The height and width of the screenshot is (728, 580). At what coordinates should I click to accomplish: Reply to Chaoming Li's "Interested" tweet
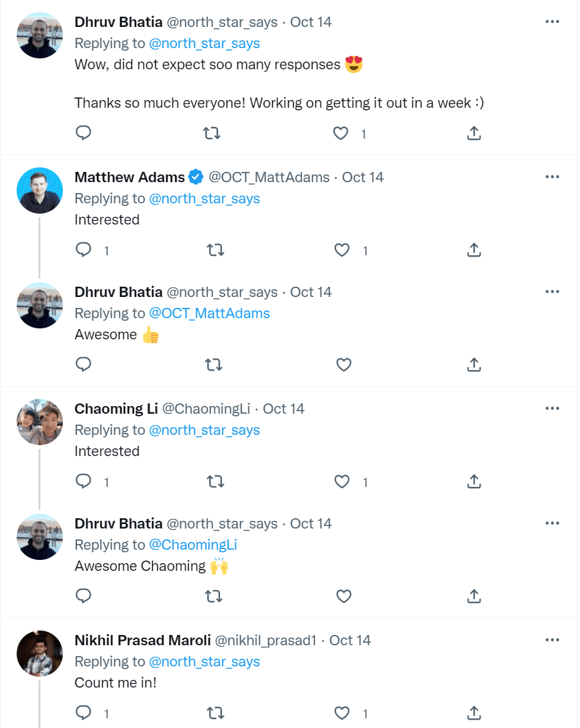(83, 481)
